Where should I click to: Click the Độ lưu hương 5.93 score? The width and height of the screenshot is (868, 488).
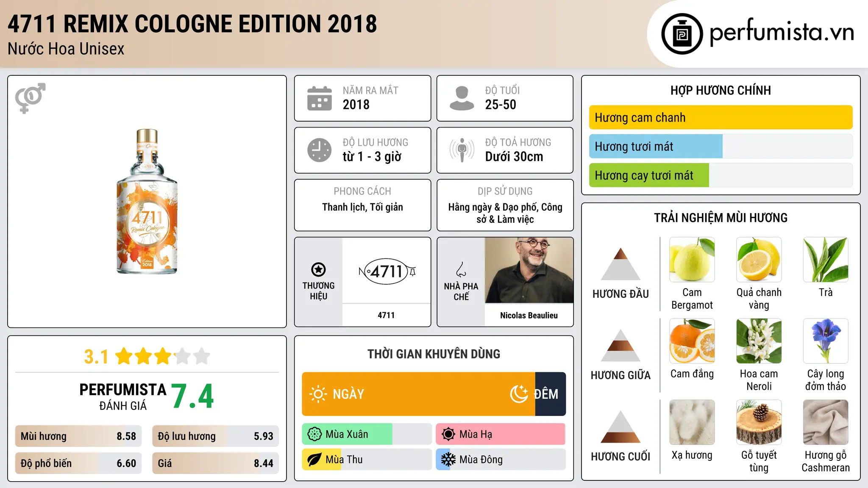coord(215,436)
